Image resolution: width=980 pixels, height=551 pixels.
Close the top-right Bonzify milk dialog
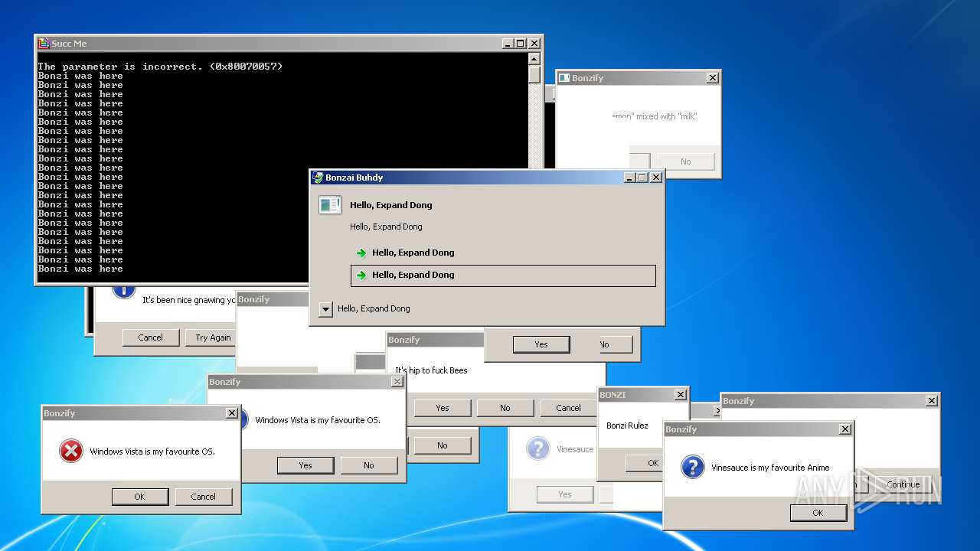pos(713,78)
